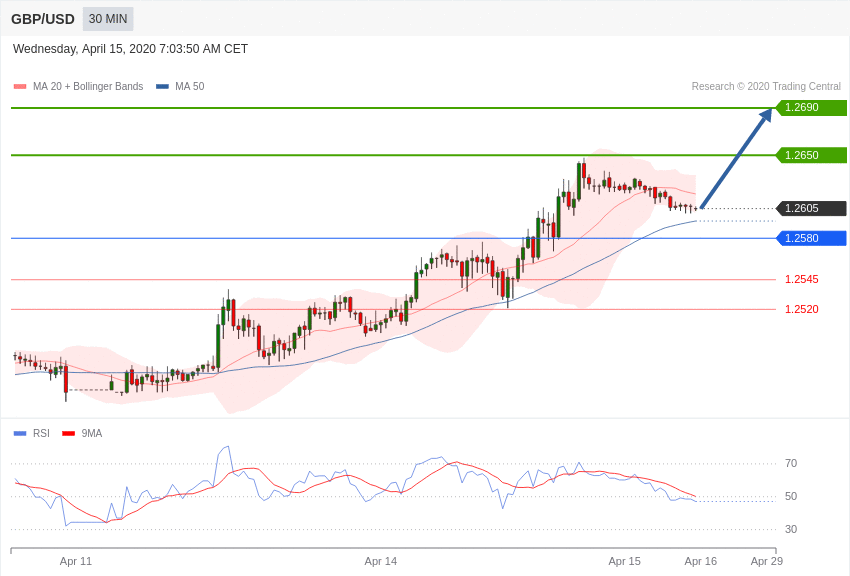Click the 9MA red legend swatch

point(68,433)
